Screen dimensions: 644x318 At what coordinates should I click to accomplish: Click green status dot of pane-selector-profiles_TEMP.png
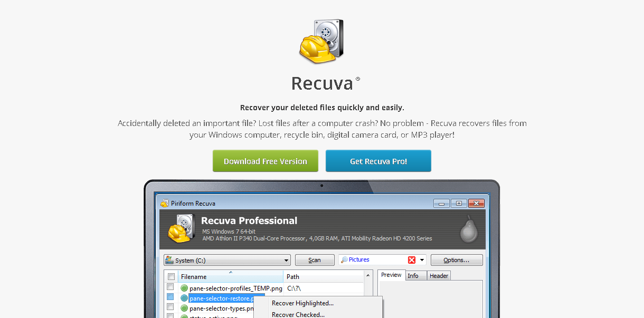[x=184, y=288]
